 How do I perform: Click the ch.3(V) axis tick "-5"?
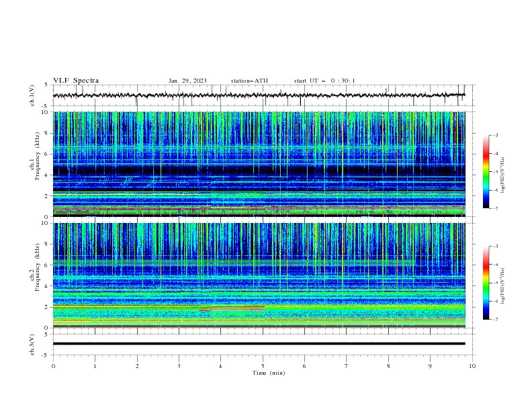46,355
